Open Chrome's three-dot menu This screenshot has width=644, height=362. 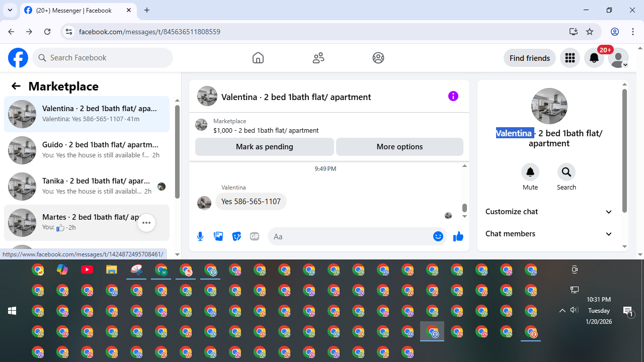tap(633, 32)
